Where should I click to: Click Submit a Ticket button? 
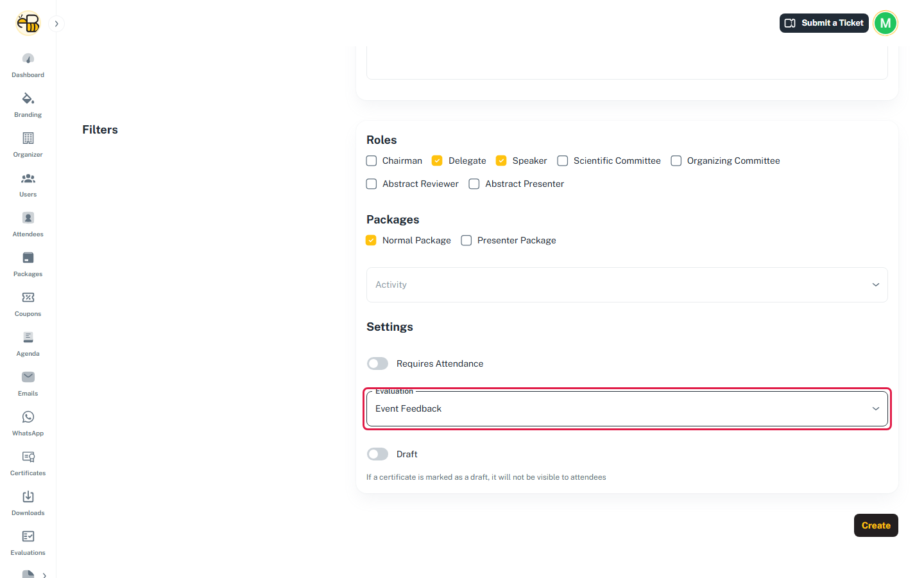tap(824, 23)
